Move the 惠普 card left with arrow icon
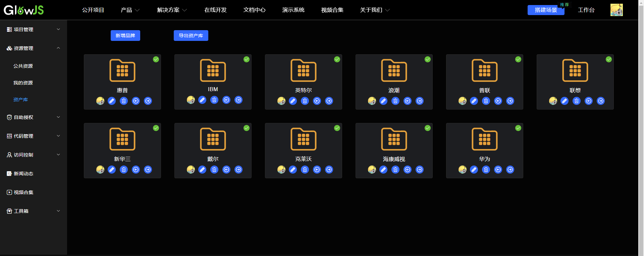Screen dimensions: 644x256 [136, 101]
